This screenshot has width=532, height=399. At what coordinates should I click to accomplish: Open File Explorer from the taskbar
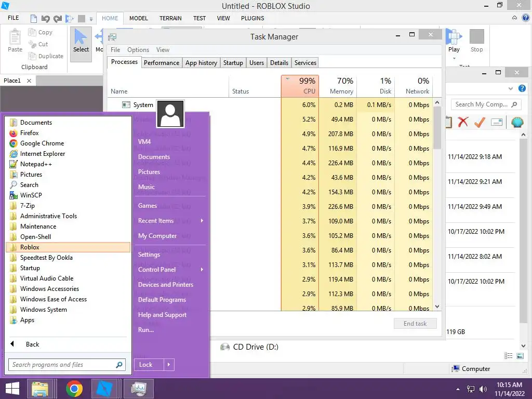[40, 389]
